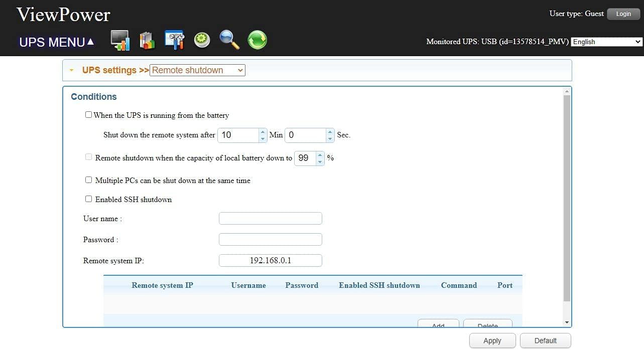
Task: Click the User type: Guest label
Action: tap(576, 14)
